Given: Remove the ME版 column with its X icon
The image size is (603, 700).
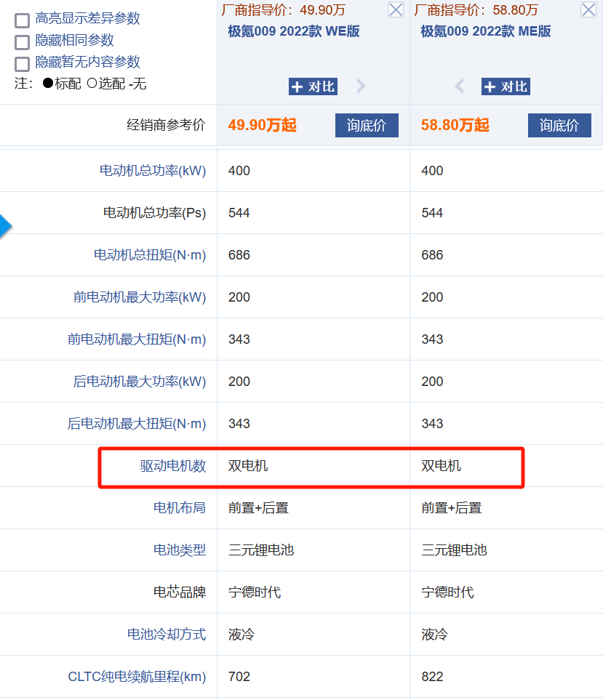Looking at the screenshot, I should point(588,9).
